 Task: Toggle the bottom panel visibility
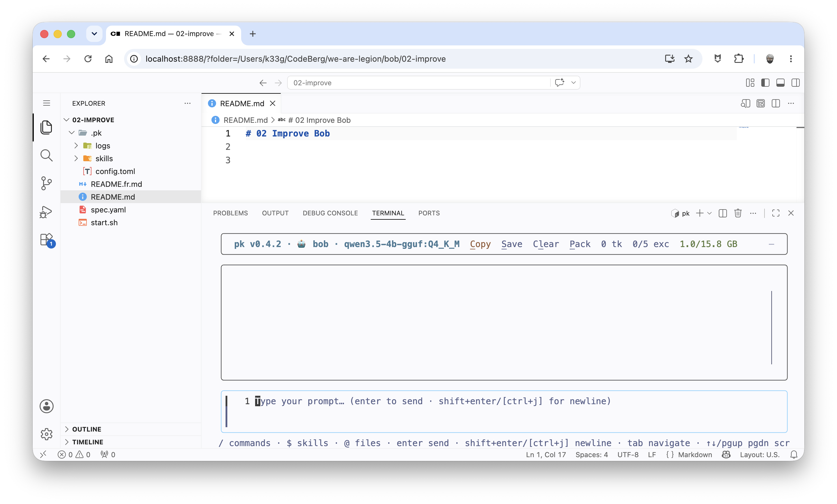tap(781, 83)
